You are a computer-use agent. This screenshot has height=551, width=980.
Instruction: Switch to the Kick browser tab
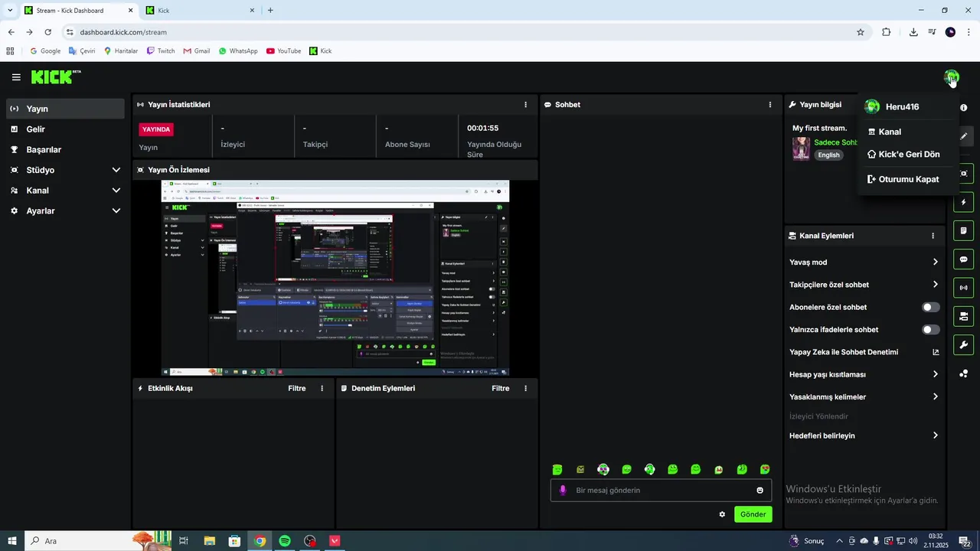[x=199, y=11]
